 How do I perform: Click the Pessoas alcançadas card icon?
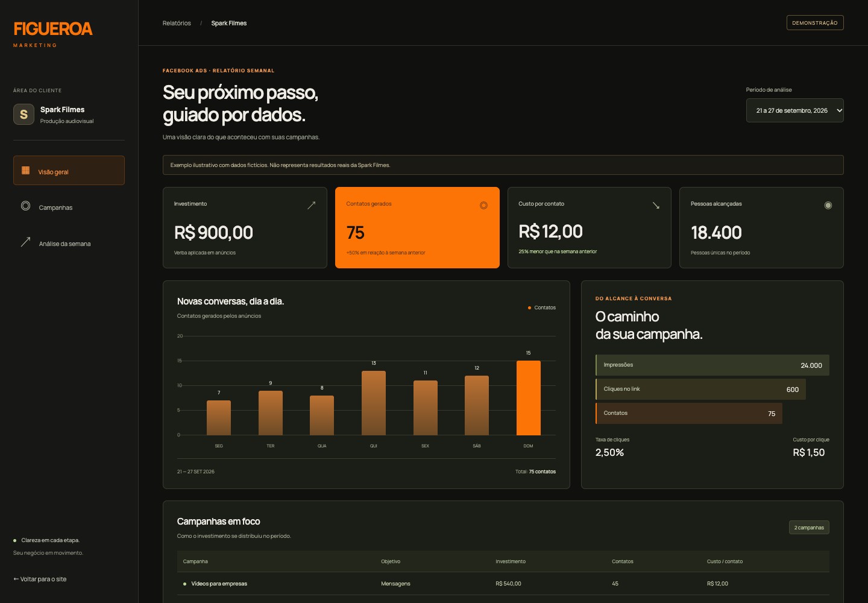pos(828,206)
